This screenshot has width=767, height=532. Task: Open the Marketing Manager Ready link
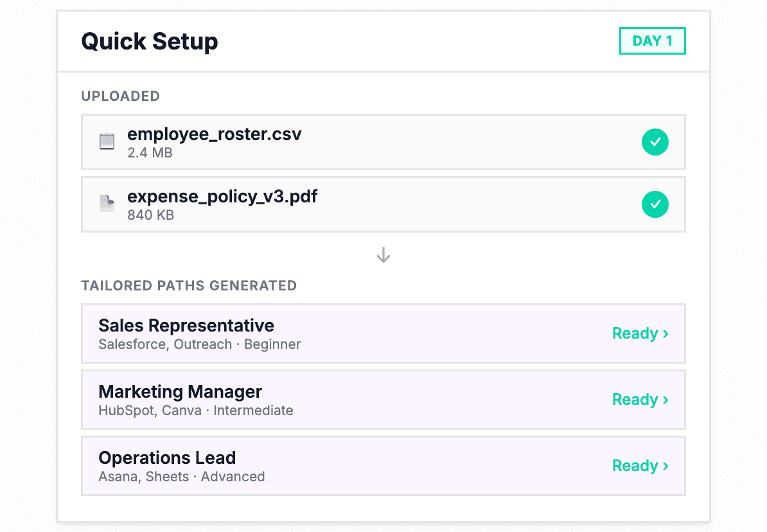(x=640, y=400)
